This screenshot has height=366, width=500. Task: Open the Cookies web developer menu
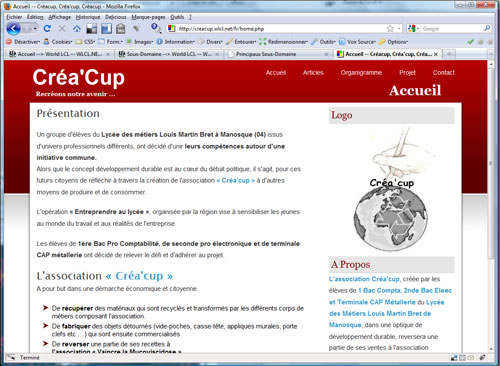coord(58,42)
